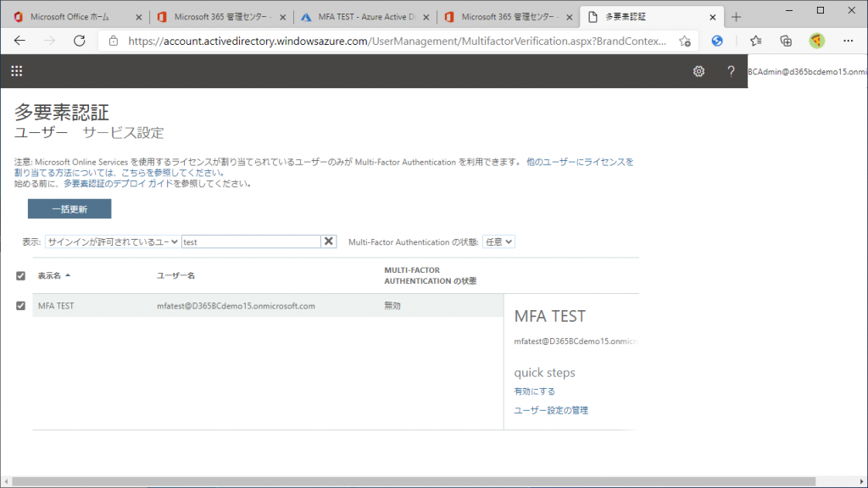Click the 無効 status cell

[392, 305]
